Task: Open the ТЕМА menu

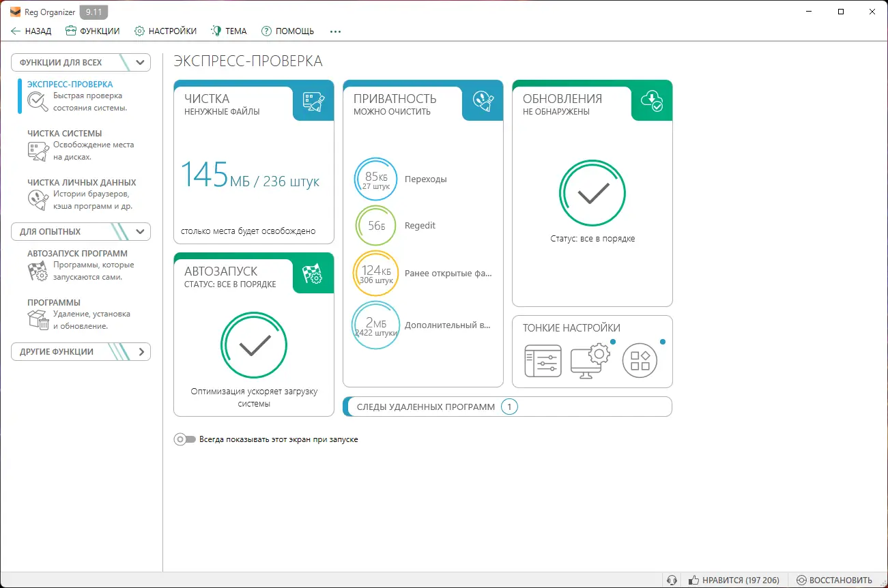Action: 229,31
